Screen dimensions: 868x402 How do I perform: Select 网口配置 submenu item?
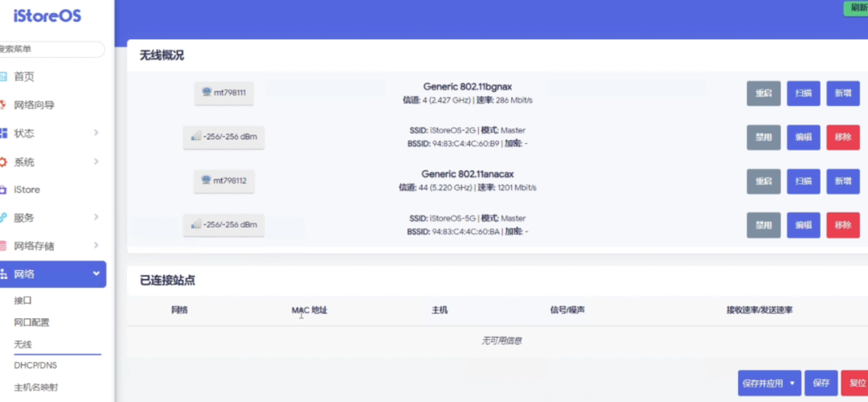pyautogui.click(x=31, y=322)
